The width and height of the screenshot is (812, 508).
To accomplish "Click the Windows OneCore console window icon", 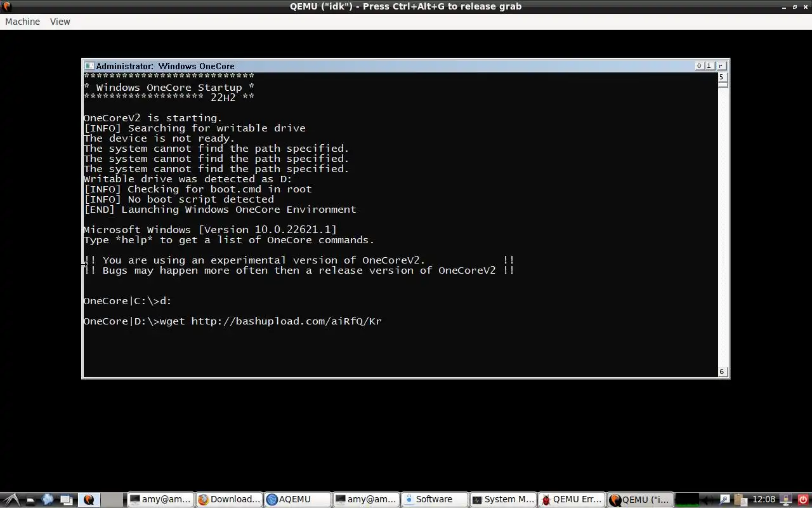I will click(x=89, y=66).
